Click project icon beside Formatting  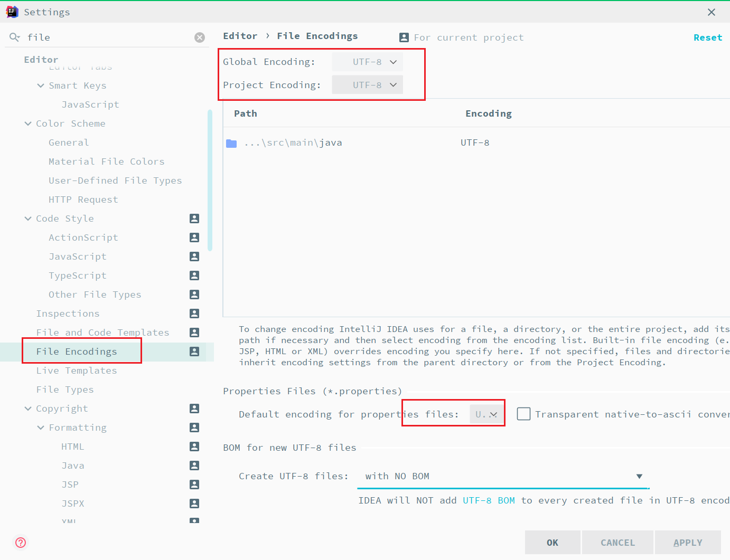tap(194, 428)
